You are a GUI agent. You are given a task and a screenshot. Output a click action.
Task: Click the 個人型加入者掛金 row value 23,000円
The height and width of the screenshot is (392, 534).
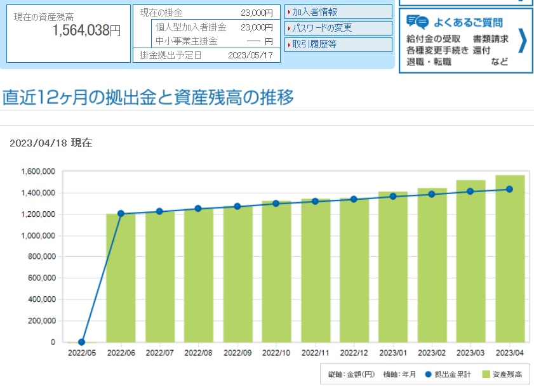point(257,27)
